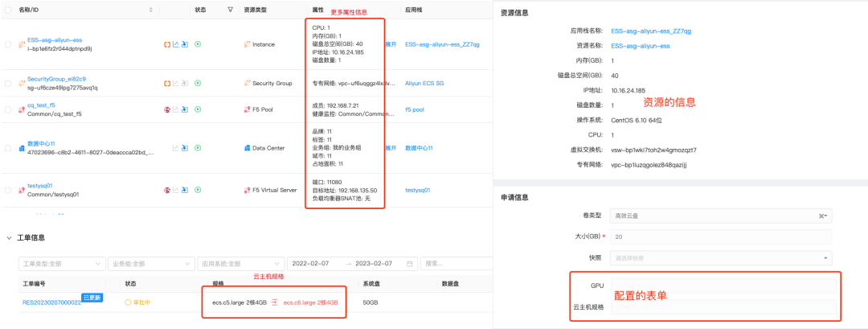Click the calendar icon in the date range picker

coord(409,264)
